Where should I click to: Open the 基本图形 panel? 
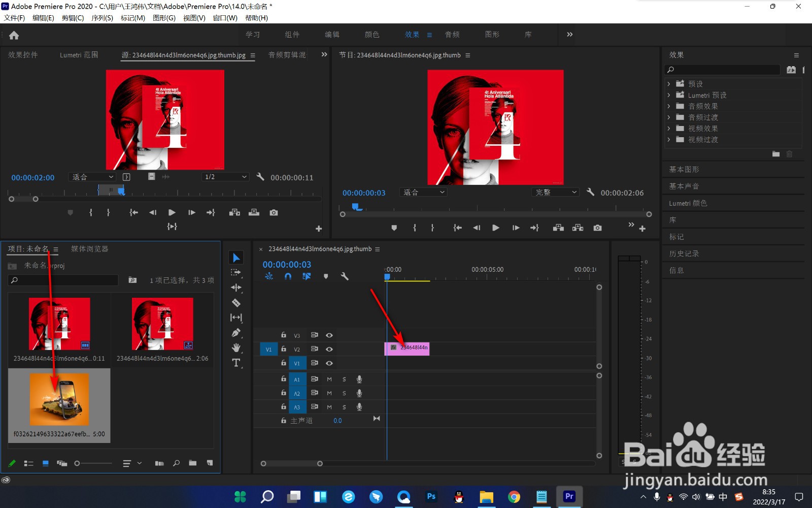point(684,169)
